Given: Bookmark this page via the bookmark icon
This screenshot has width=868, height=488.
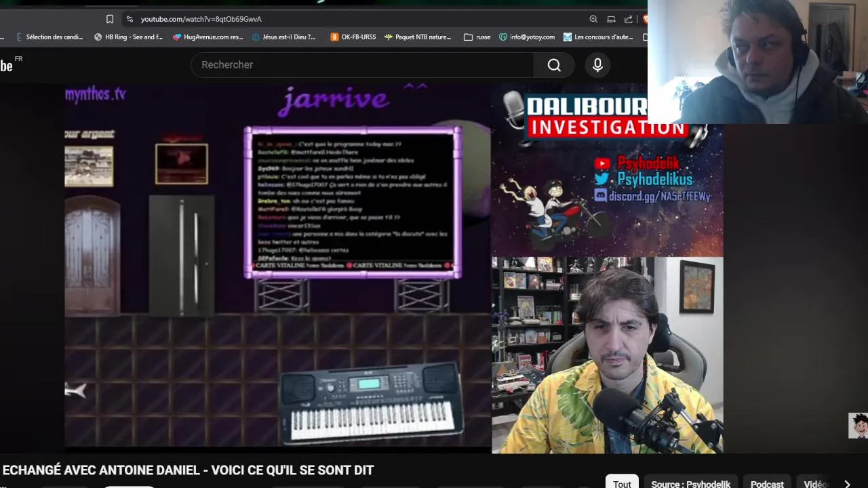Looking at the screenshot, I should pyautogui.click(x=110, y=19).
